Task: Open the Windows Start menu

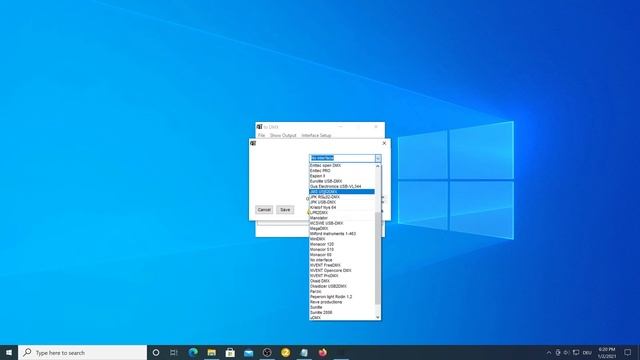Action: [9, 353]
